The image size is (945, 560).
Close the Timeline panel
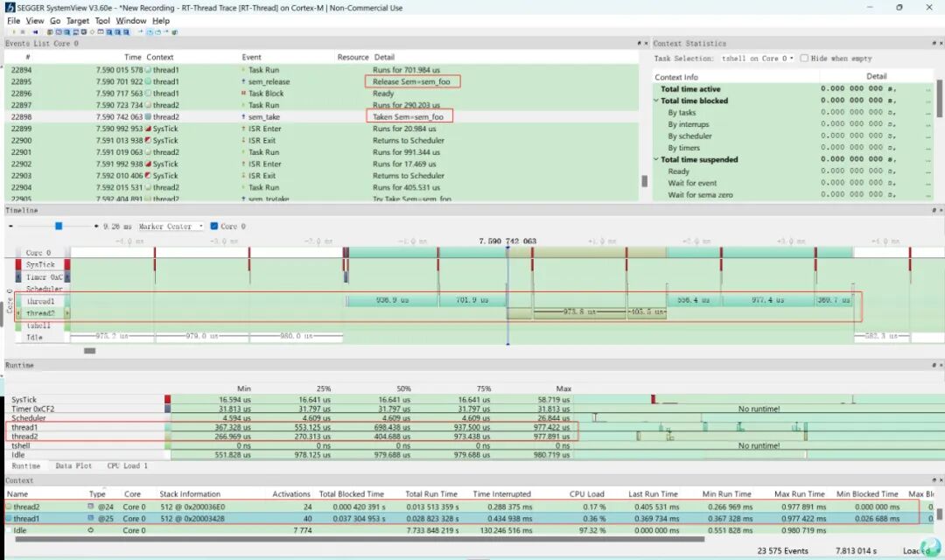coord(939,211)
